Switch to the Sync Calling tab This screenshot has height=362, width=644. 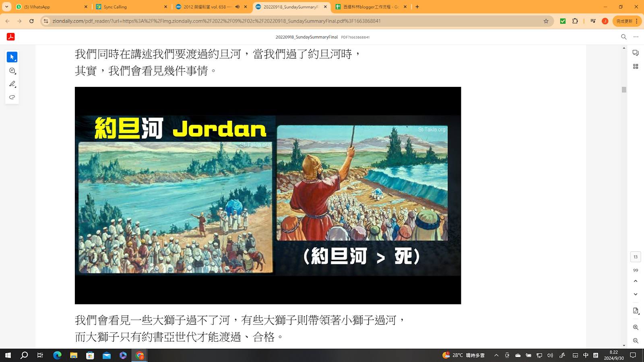132,7
